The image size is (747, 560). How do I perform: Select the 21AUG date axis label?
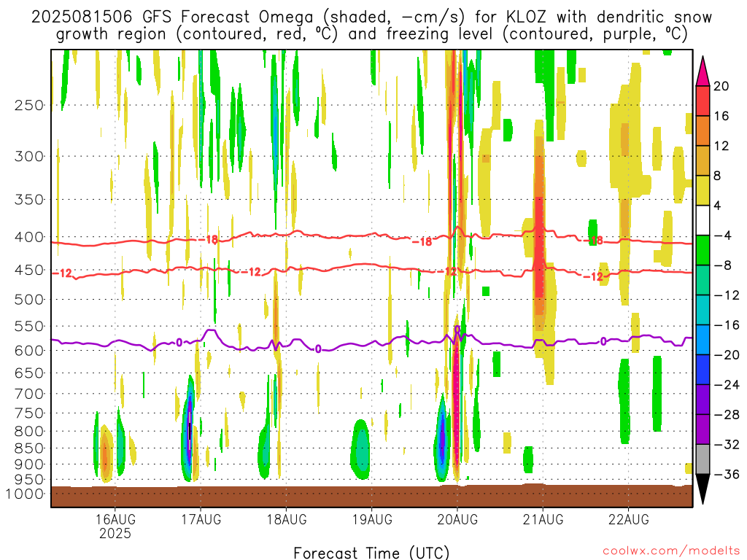(x=543, y=519)
